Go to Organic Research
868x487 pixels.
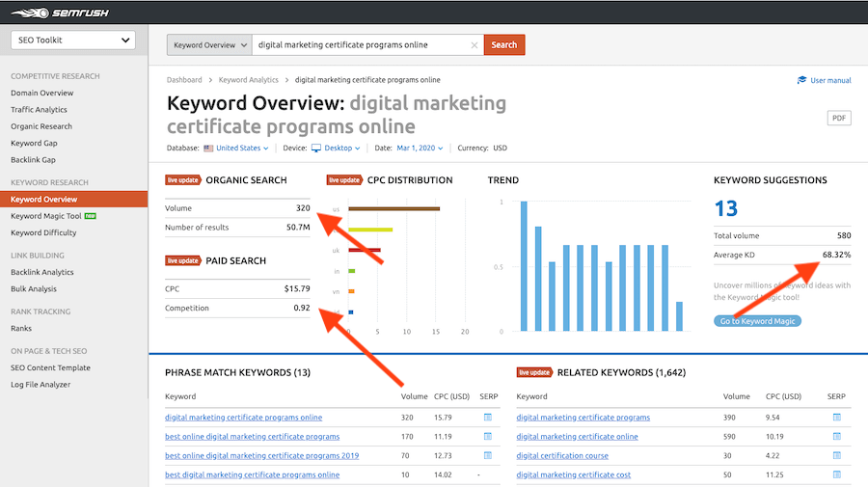click(x=41, y=126)
